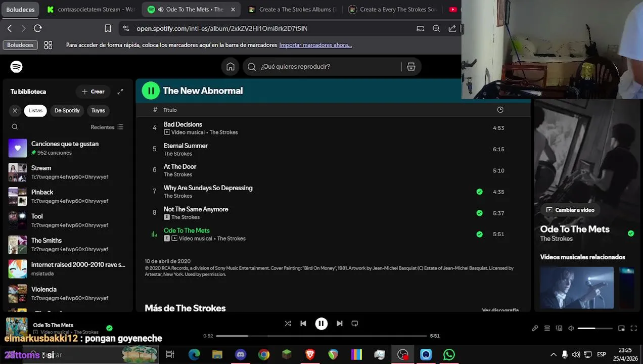Toggle repeat mode
643x364 pixels.
tap(355, 324)
